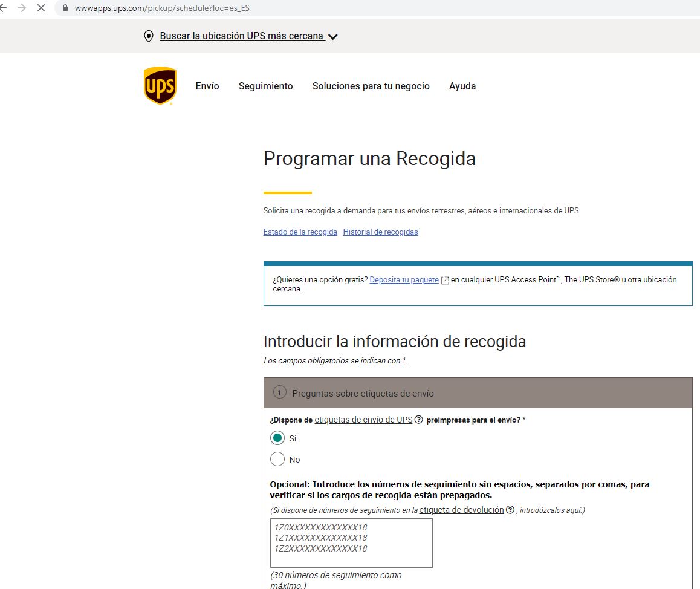Open the Ayuda menu
700x589 pixels.
point(462,86)
